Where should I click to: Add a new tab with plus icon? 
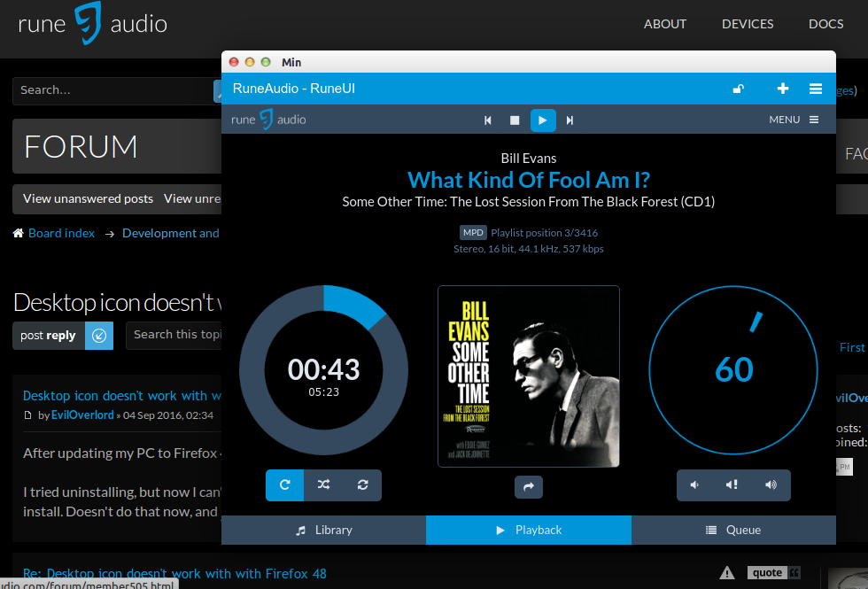point(783,89)
